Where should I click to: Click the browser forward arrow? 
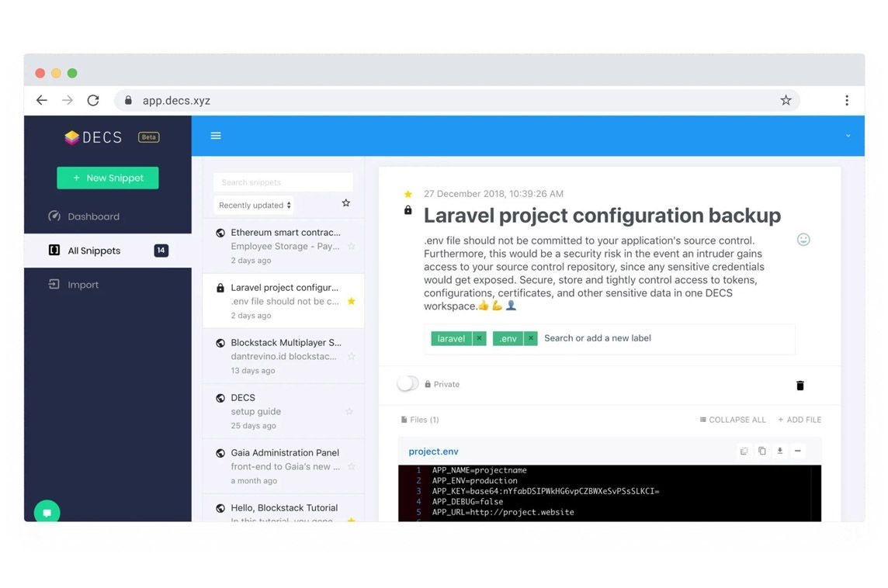(68, 100)
